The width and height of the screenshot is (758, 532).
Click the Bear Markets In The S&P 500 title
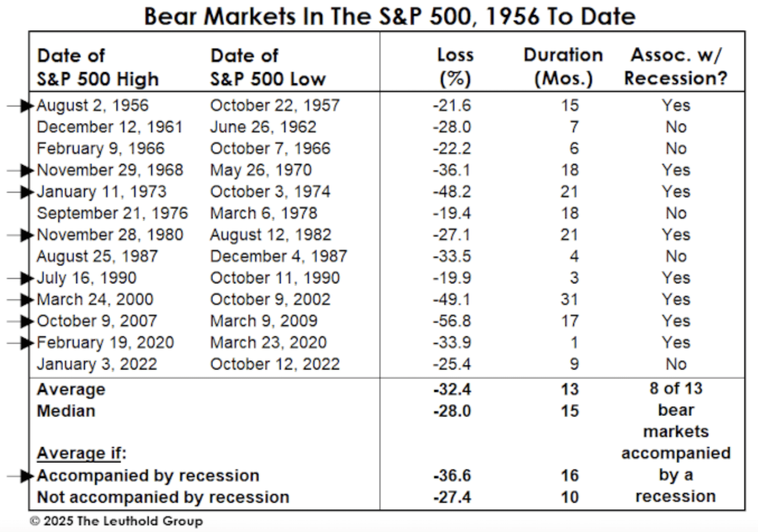(390, 16)
